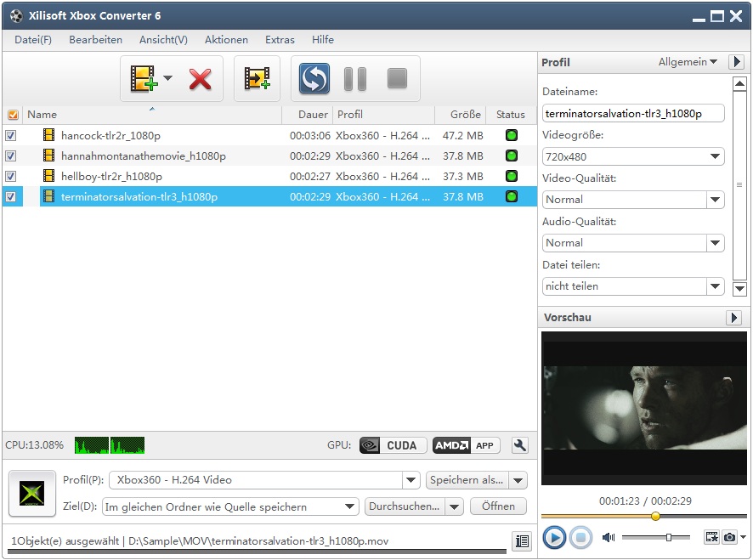Viewport: 753px width, 560px height.
Task: Sort list by Name column header
Action: 152,115
